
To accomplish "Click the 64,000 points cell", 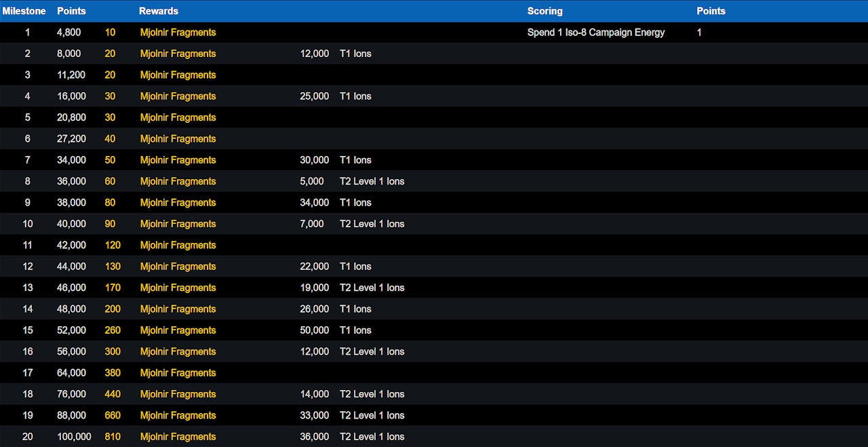I will tap(71, 372).
